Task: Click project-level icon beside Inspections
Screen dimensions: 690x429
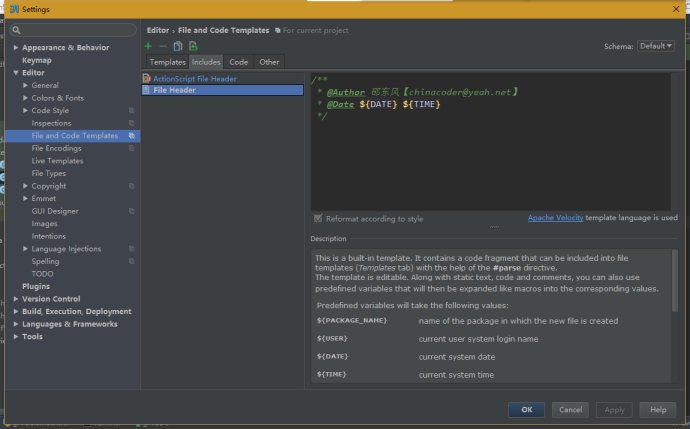Action: pyautogui.click(x=131, y=123)
